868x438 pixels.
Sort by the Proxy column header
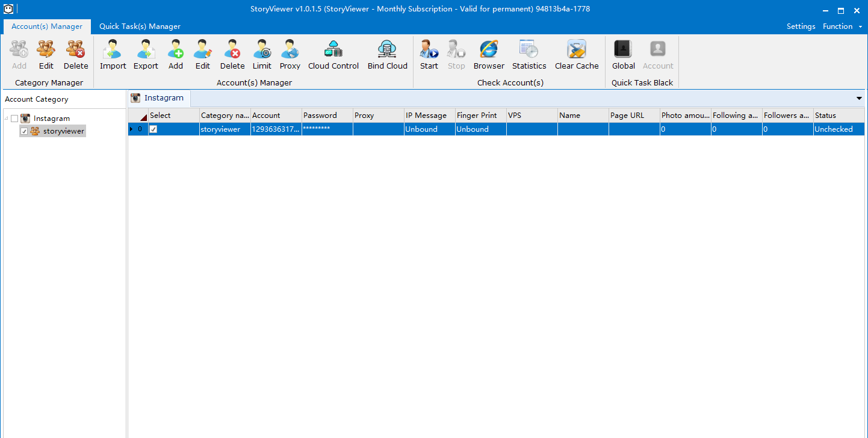[378, 116]
